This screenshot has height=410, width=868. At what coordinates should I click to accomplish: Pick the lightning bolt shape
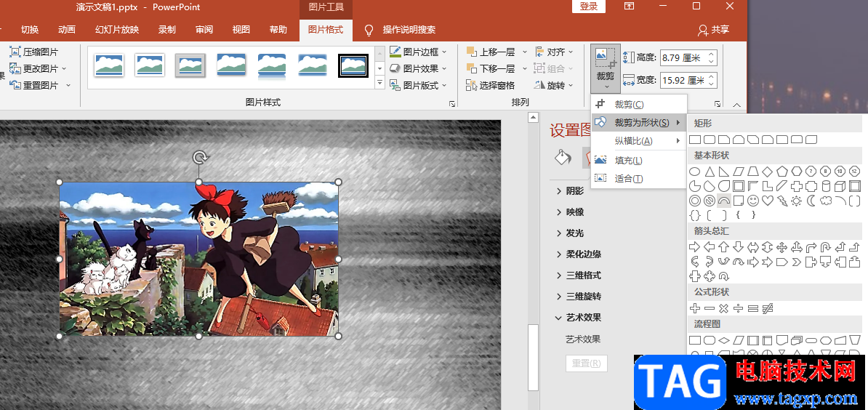click(781, 201)
